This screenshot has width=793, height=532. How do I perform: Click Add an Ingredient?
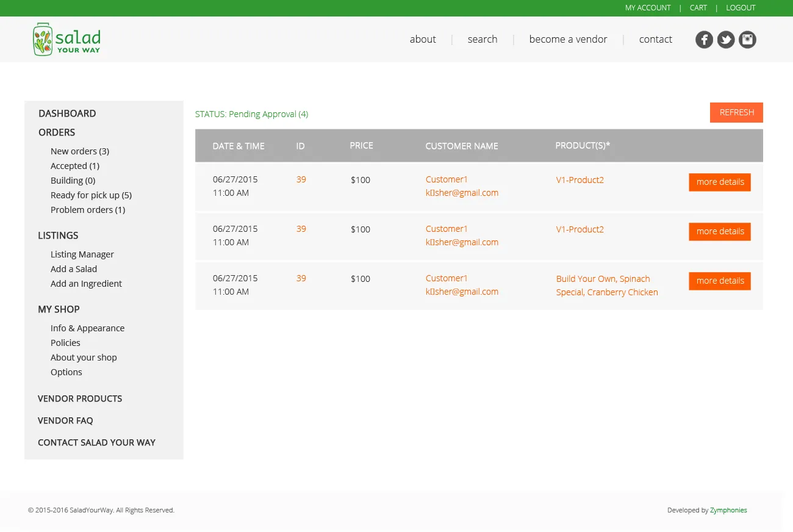86,284
